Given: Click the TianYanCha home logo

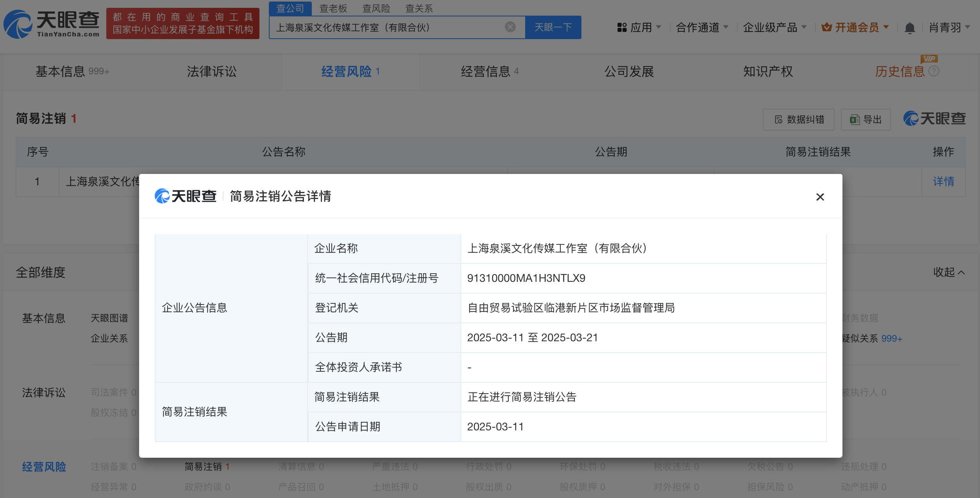Looking at the screenshot, I should pyautogui.click(x=52, y=24).
